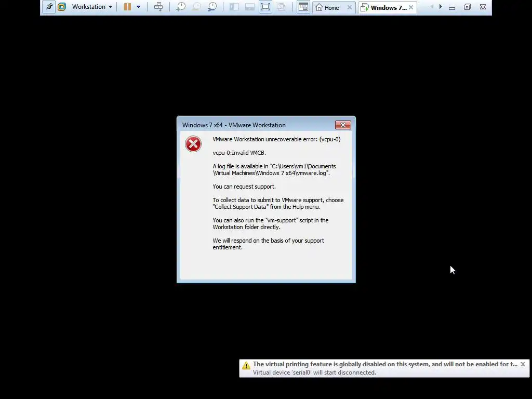
Task: Dismiss the virtual printing notification
Action: tap(523, 364)
